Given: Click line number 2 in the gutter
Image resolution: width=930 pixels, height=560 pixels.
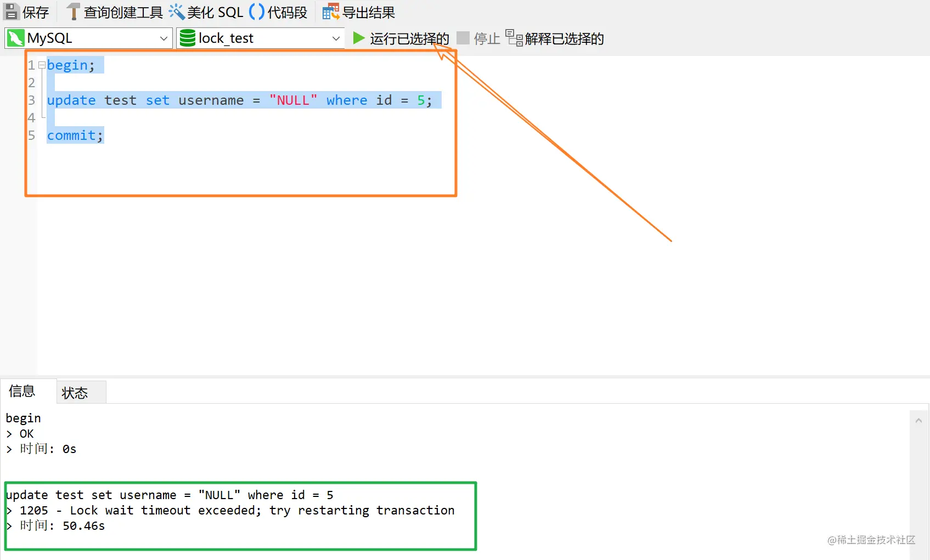Looking at the screenshot, I should pos(31,83).
